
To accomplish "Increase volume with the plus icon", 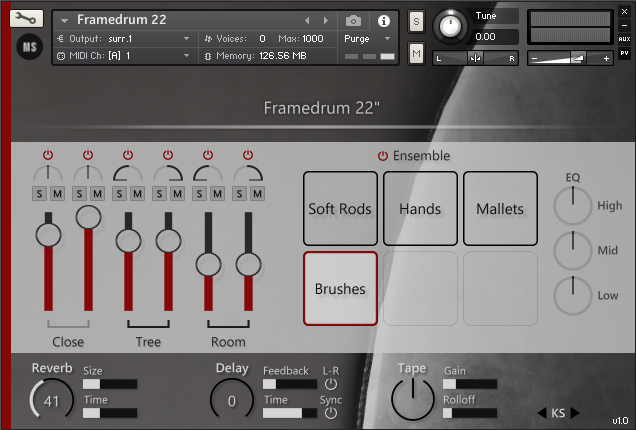I will tap(606, 59).
